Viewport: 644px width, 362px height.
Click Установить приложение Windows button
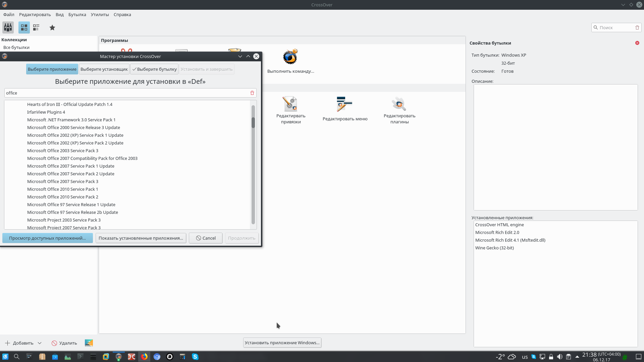pyautogui.click(x=282, y=343)
